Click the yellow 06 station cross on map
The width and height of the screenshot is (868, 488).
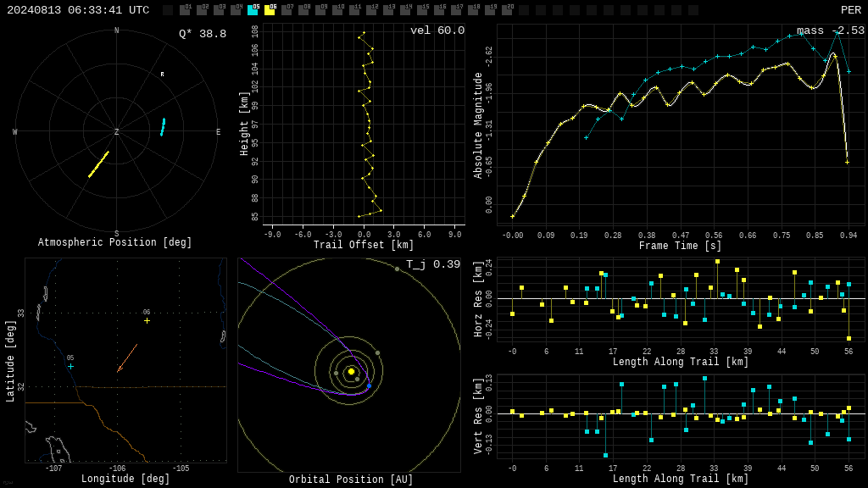point(147,321)
